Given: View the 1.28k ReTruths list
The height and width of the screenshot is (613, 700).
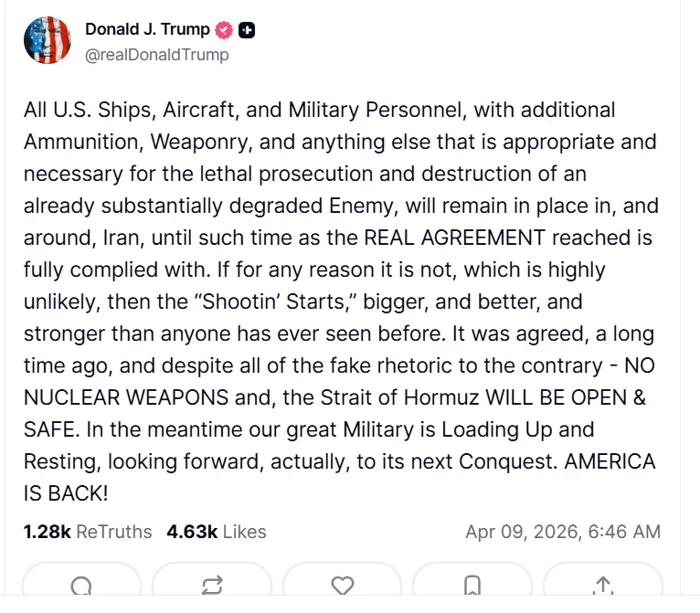Looking at the screenshot, I should [88, 532].
